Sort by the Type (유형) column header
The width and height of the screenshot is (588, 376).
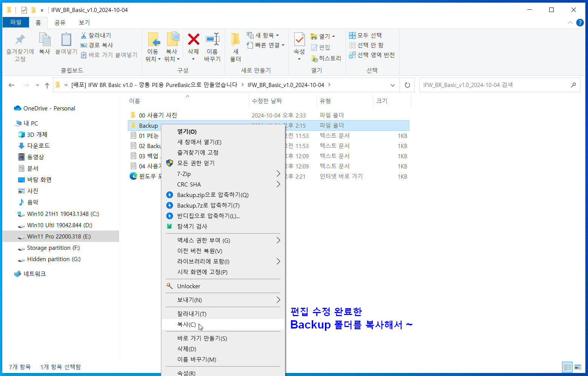point(325,101)
